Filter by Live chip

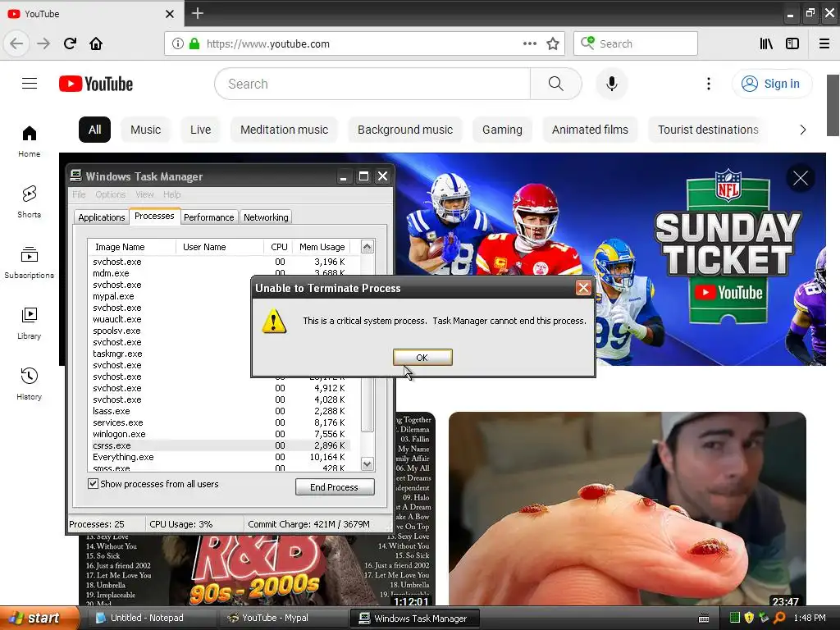pos(200,130)
